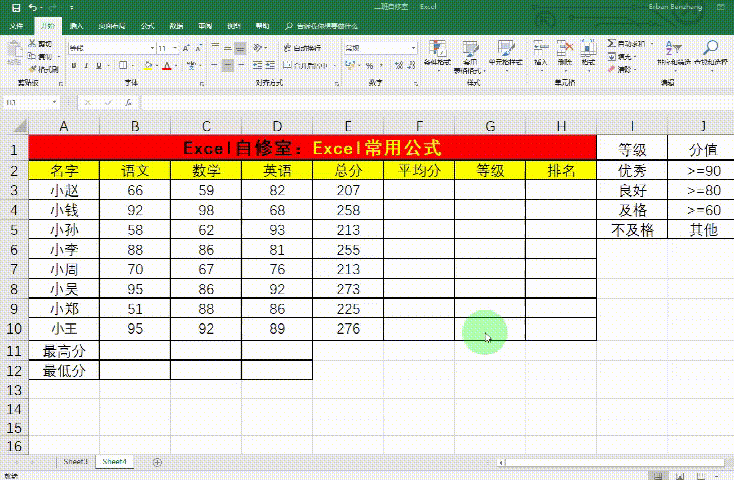Open the borders dropdown arrow

coord(132,66)
